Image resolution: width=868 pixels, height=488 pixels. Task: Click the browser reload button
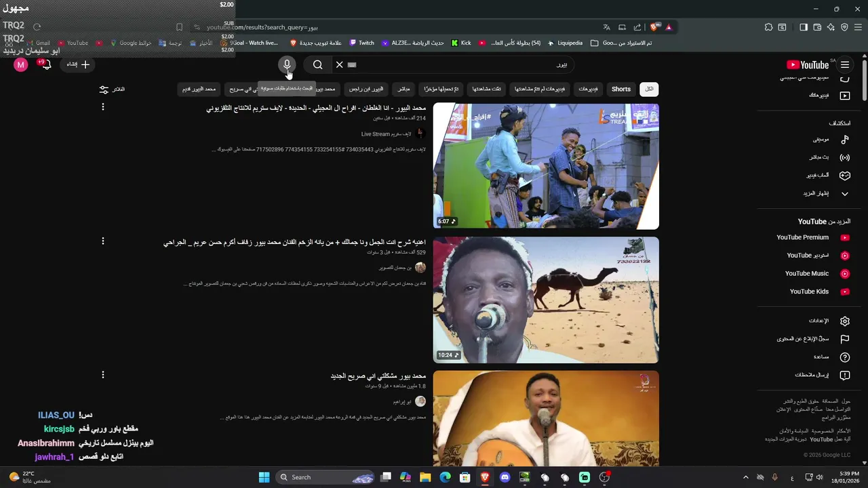point(37,27)
